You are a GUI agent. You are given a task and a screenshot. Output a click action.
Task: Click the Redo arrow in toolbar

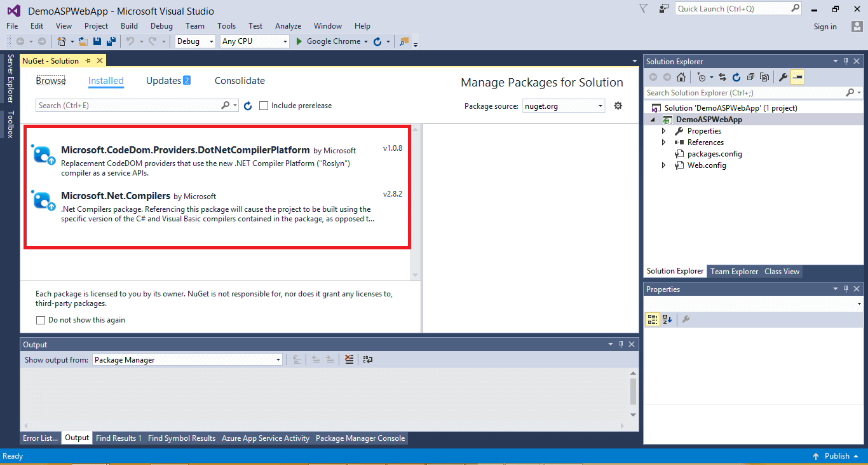tap(153, 41)
